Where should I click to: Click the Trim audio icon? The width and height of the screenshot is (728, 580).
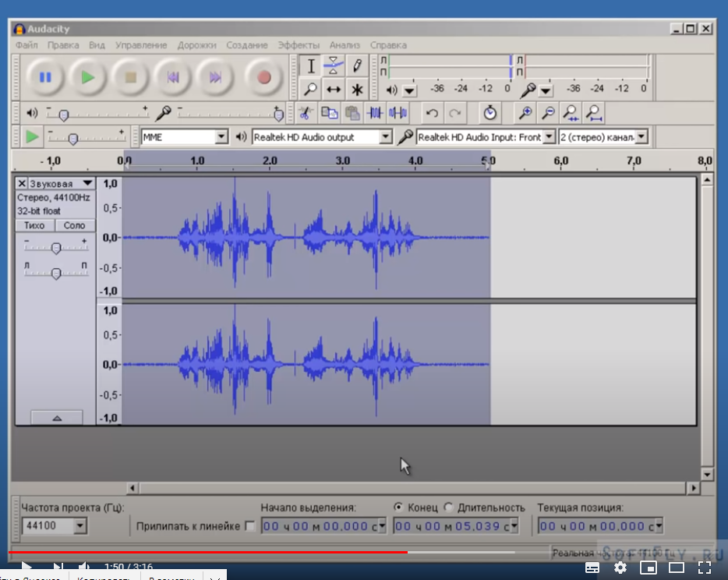click(x=375, y=113)
